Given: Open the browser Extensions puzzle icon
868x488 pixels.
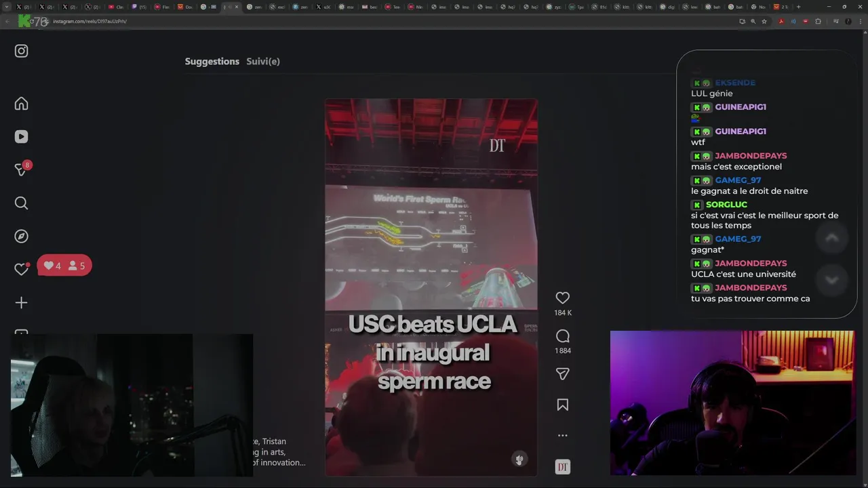Looking at the screenshot, I should pos(818,21).
